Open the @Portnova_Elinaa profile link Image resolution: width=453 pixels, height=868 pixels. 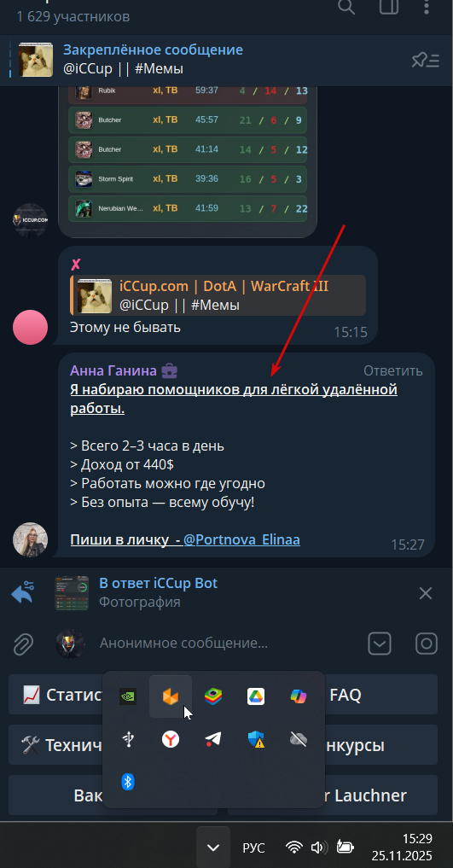(x=241, y=539)
